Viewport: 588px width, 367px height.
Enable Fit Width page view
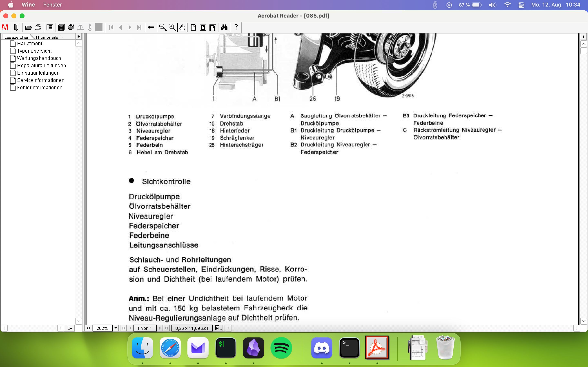[212, 27]
